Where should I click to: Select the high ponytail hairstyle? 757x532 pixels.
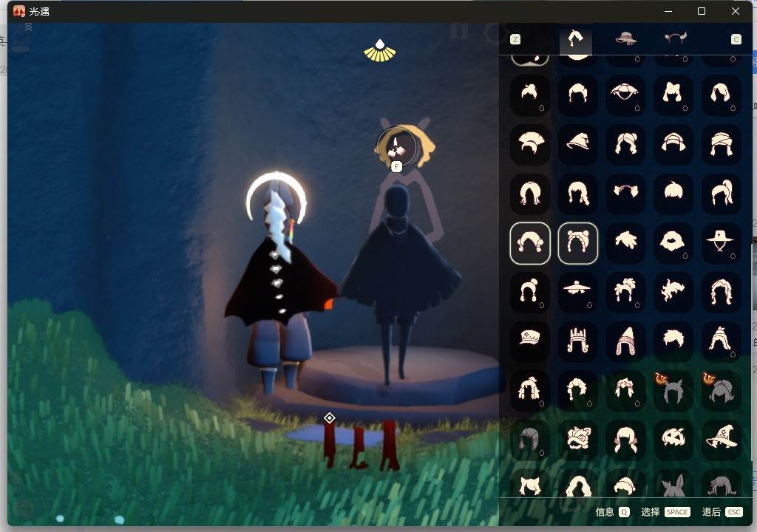(721, 193)
